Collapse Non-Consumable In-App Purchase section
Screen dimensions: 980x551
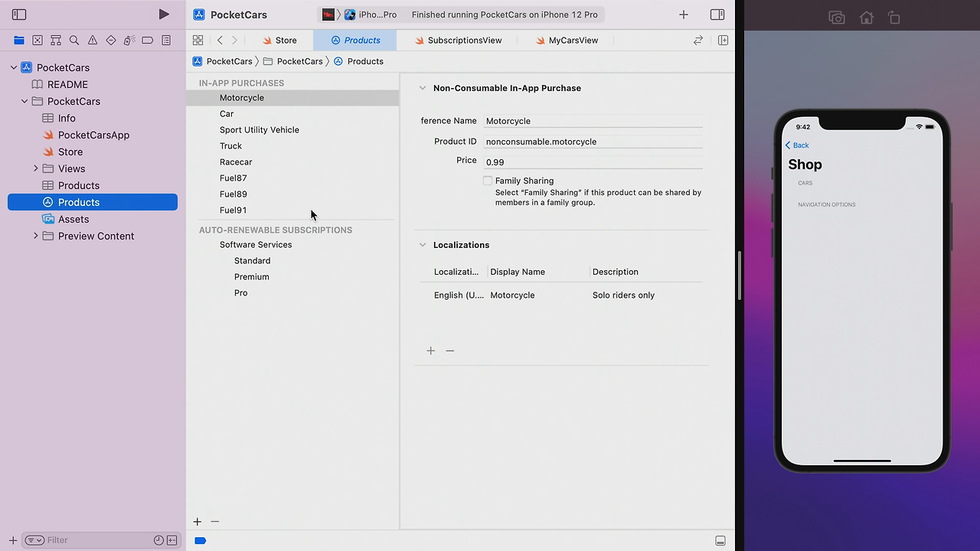pos(422,88)
